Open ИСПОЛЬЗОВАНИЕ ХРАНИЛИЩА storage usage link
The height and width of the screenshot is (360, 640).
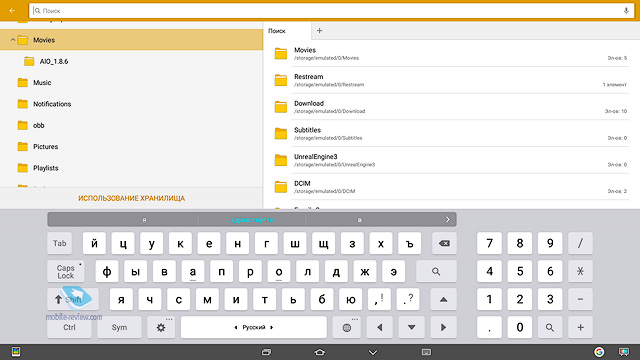tap(131, 198)
